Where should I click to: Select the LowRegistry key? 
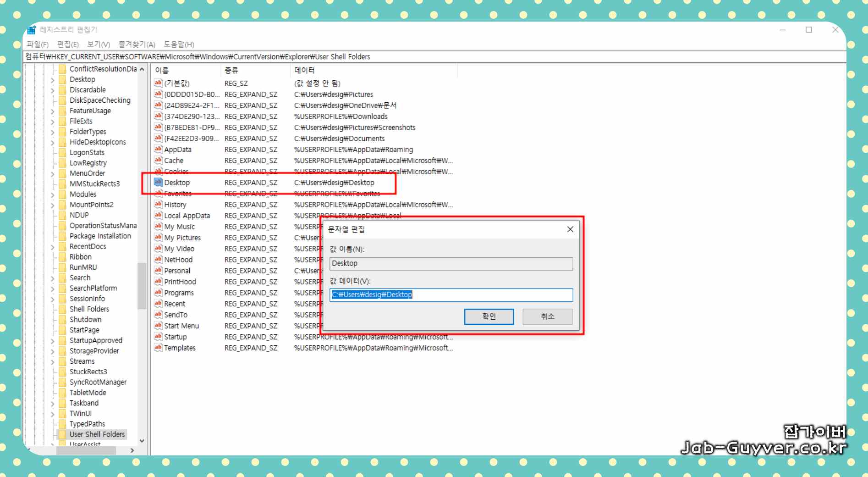88,163
